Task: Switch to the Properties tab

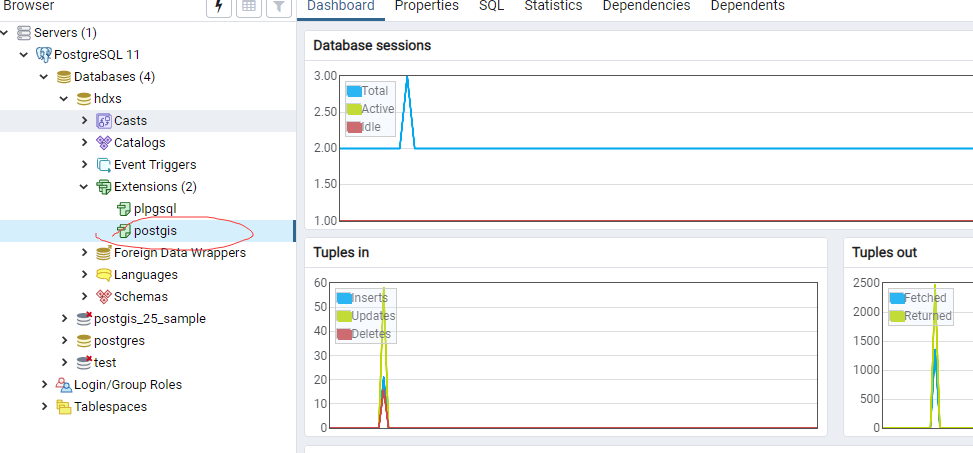Action: point(426,6)
